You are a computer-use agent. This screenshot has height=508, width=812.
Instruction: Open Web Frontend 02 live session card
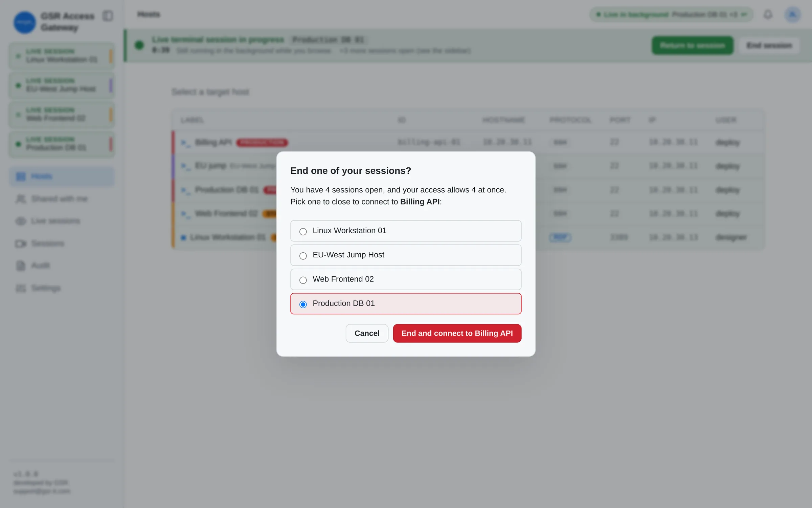point(62,115)
